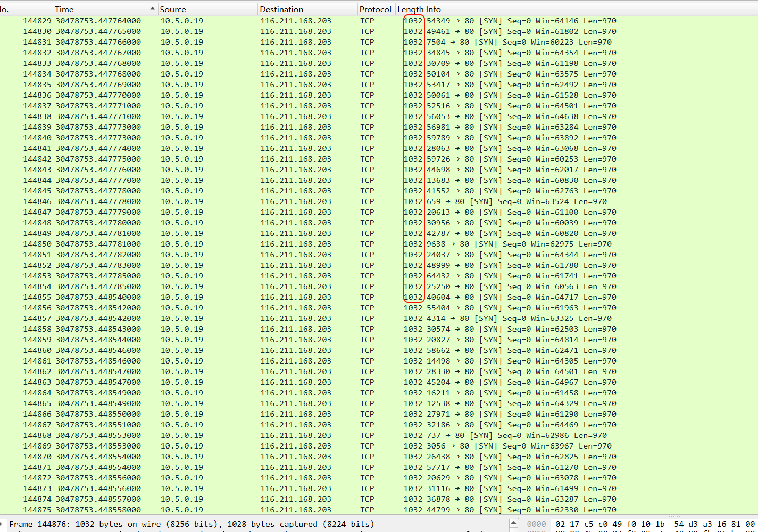This screenshot has height=532, width=758.
Task: Click info '4314 → 80 [SYN] Seq=0 Win=63325'
Action: (500, 318)
